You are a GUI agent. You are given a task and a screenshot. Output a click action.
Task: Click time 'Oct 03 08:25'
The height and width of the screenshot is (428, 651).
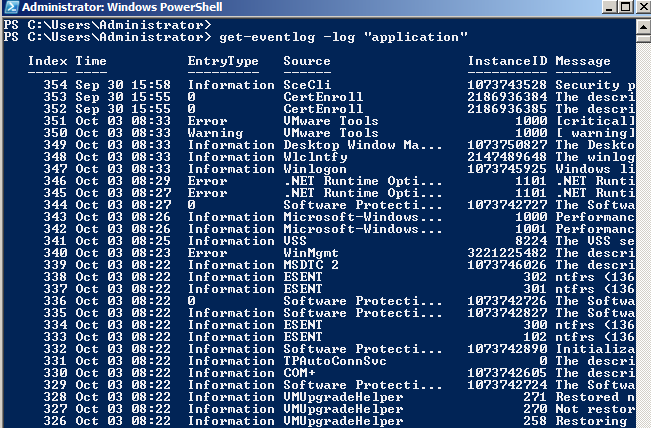tap(123, 241)
